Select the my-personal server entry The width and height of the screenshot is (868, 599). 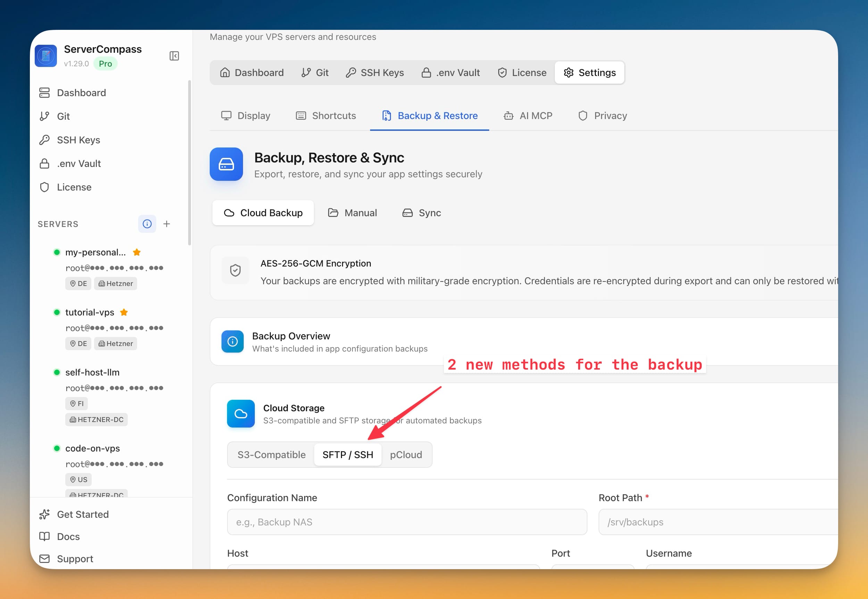pos(95,252)
